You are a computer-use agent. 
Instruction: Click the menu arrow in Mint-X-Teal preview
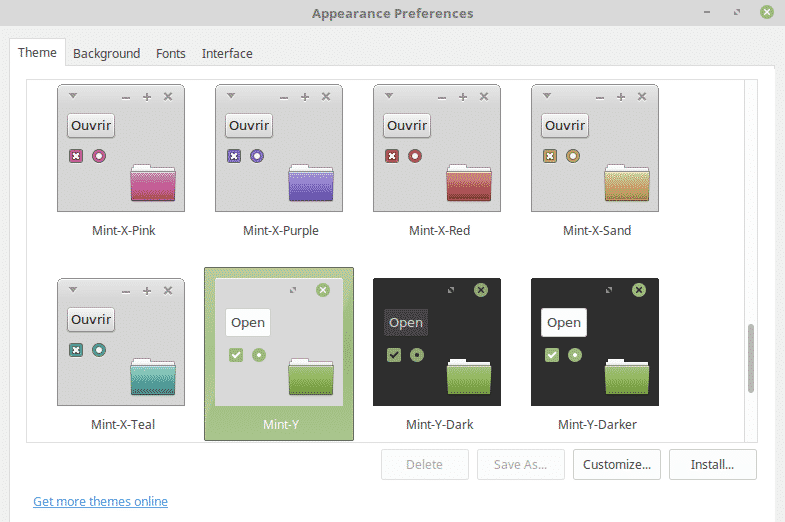73,290
